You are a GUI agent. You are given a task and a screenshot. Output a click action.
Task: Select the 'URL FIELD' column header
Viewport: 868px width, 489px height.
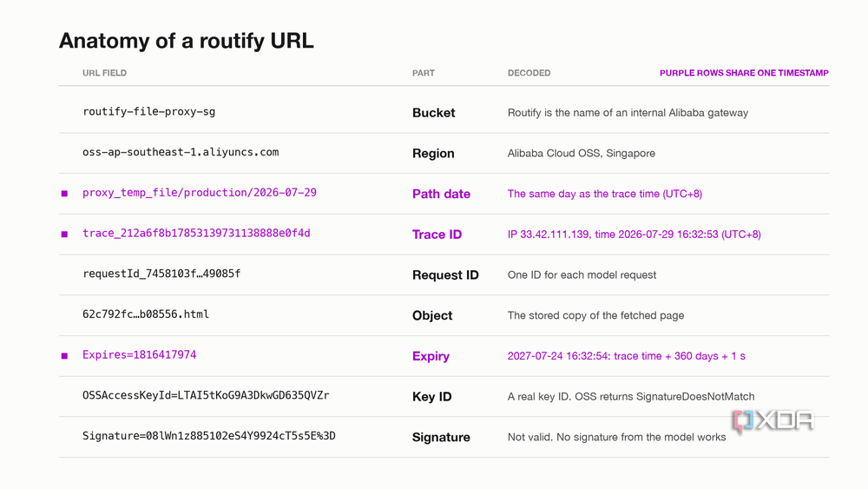[x=105, y=73]
